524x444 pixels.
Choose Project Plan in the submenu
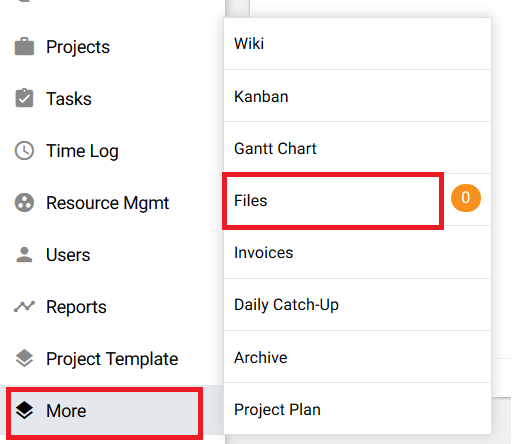(357, 409)
